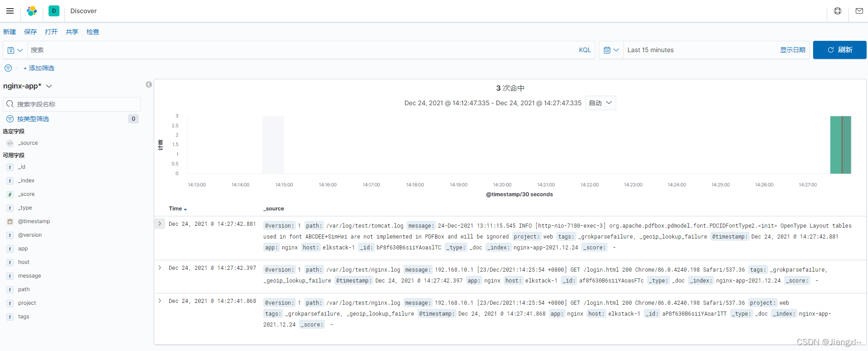
Task: Click the tags field type icon
Action: point(10,317)
